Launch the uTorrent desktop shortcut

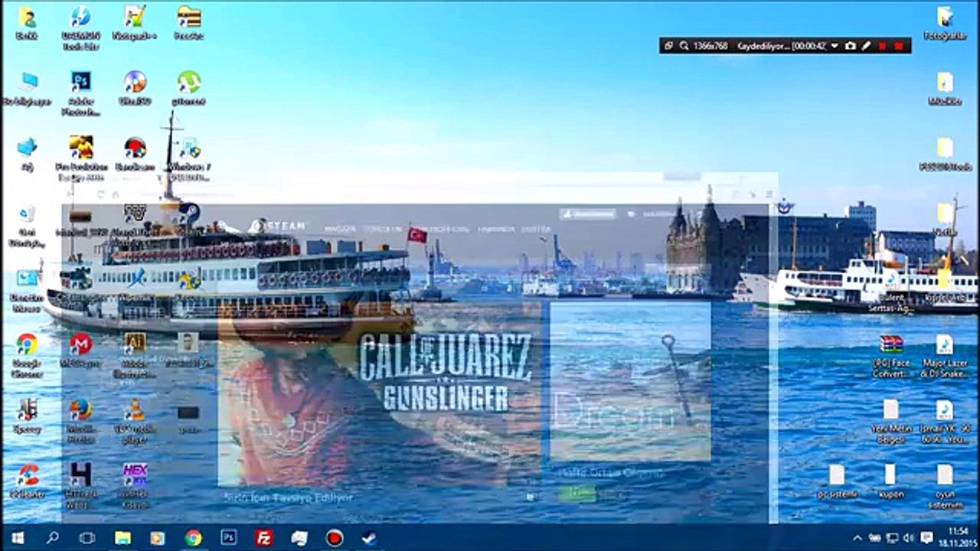(188, 87)
